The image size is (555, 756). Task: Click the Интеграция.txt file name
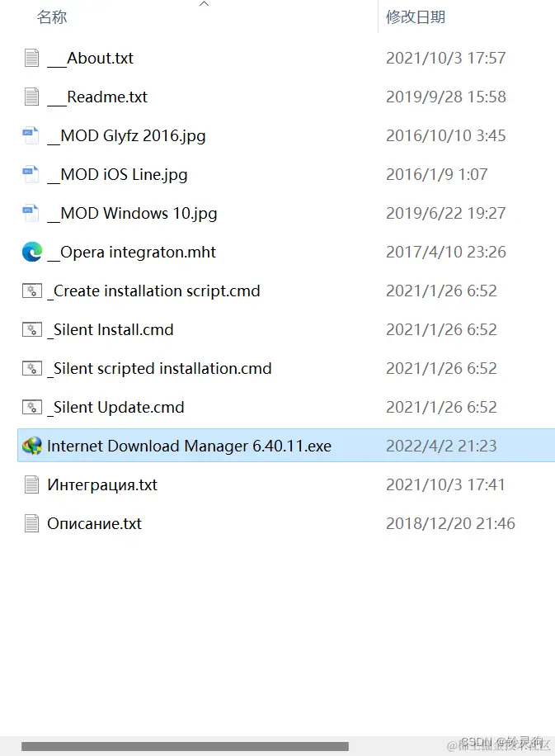(x=102, y=484)
